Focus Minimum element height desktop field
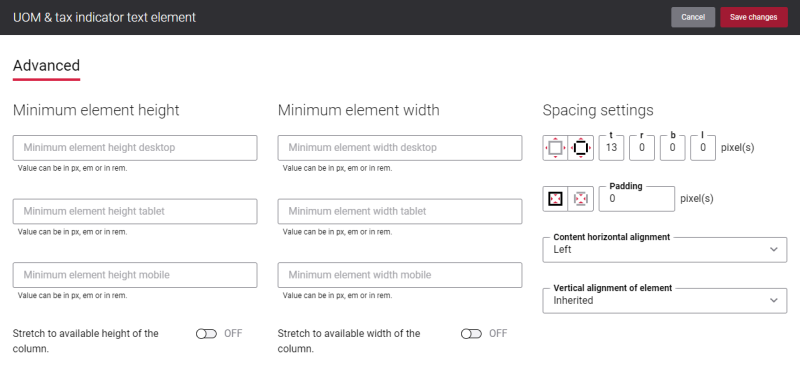This screenshot has width=800, height=365. [x=135, y=148]
